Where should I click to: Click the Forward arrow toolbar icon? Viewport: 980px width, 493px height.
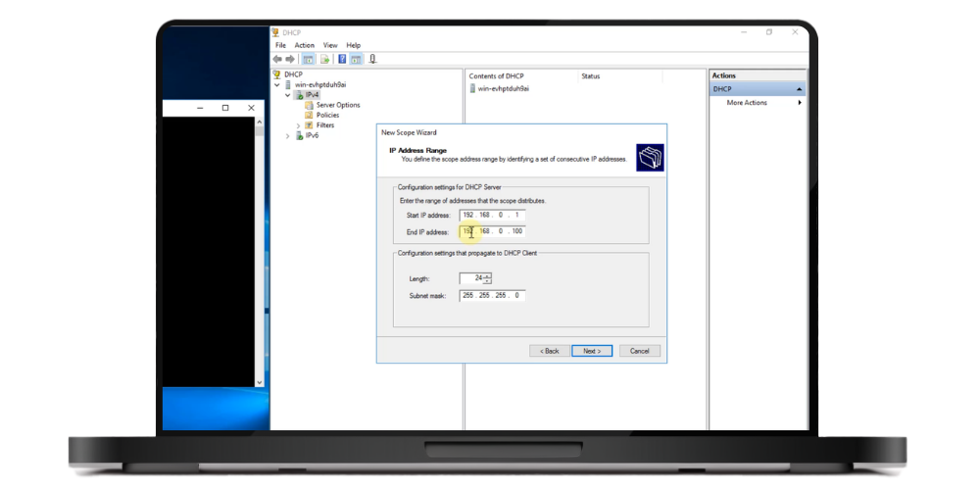coord(289,59)
